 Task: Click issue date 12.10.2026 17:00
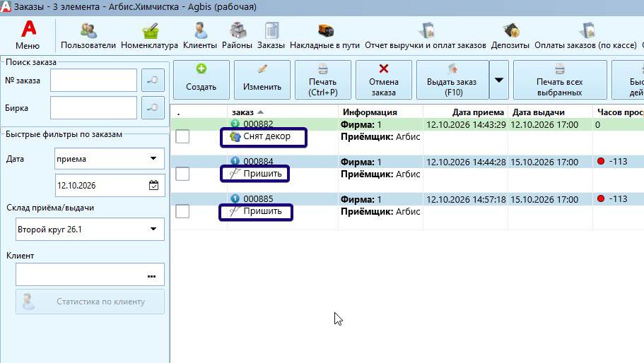click(x=544, y=125)
